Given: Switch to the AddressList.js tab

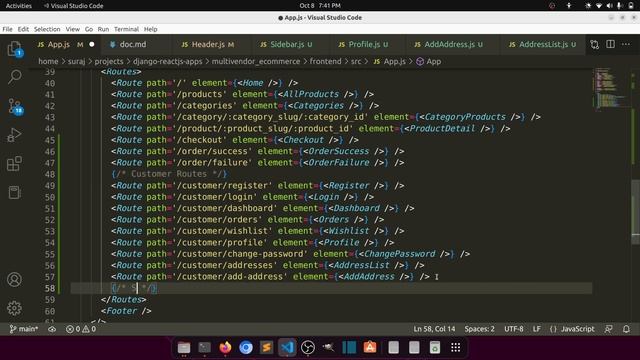Looking at the screenshot, I should click(x=542, y=44).
